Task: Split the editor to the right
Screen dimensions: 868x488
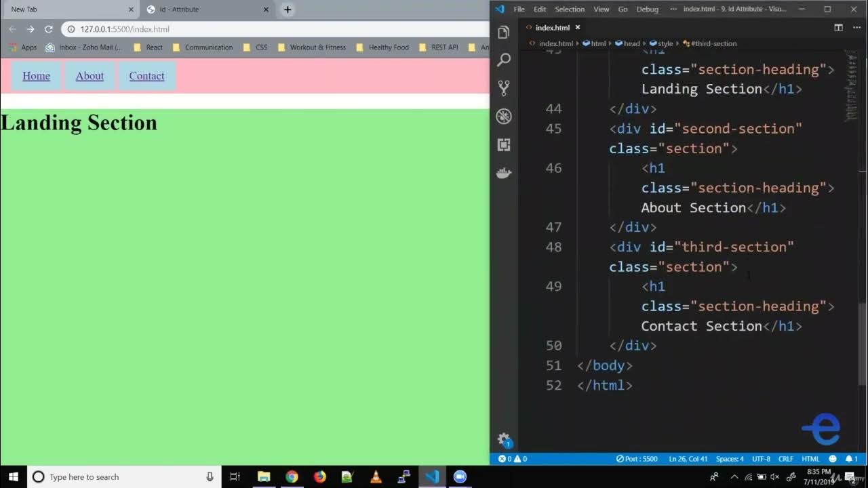Action: click(x=838, y=28)
